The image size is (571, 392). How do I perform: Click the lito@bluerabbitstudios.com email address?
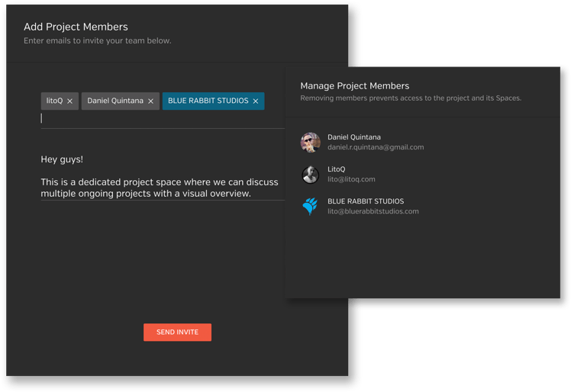click(x=373, y=211)
